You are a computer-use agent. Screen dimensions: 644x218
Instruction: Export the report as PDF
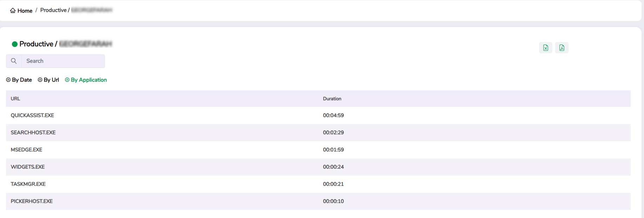(x=562, y=48)
